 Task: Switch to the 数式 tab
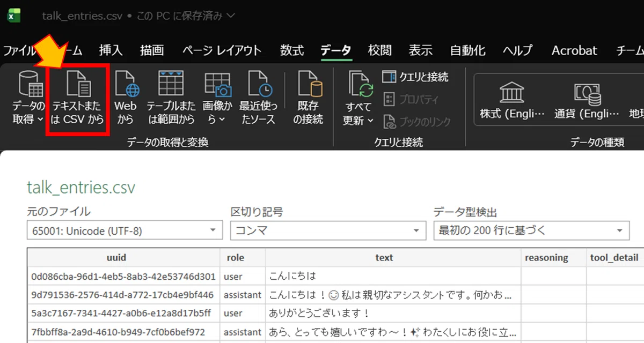tap(292, 50)
